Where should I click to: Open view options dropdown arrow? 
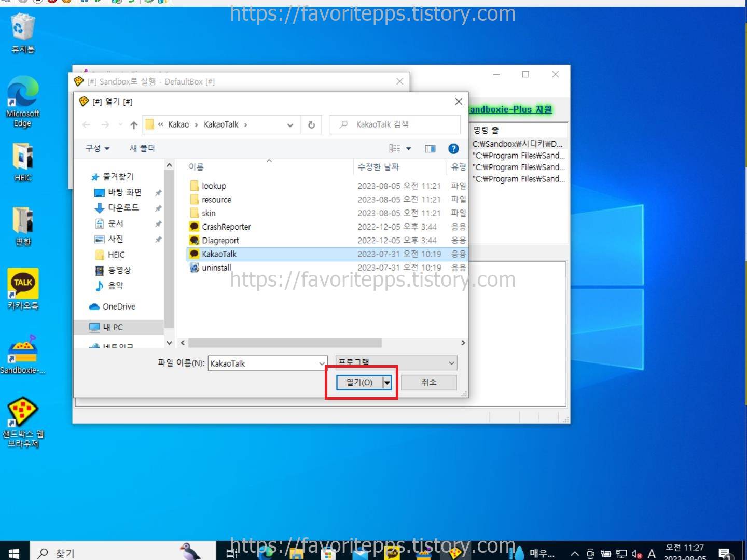click(x=408, y=149)
